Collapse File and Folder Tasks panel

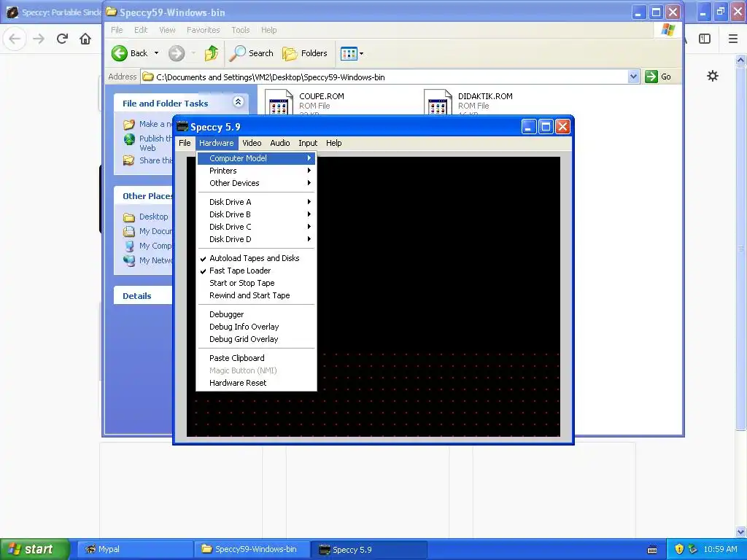[x=239, y=102]
